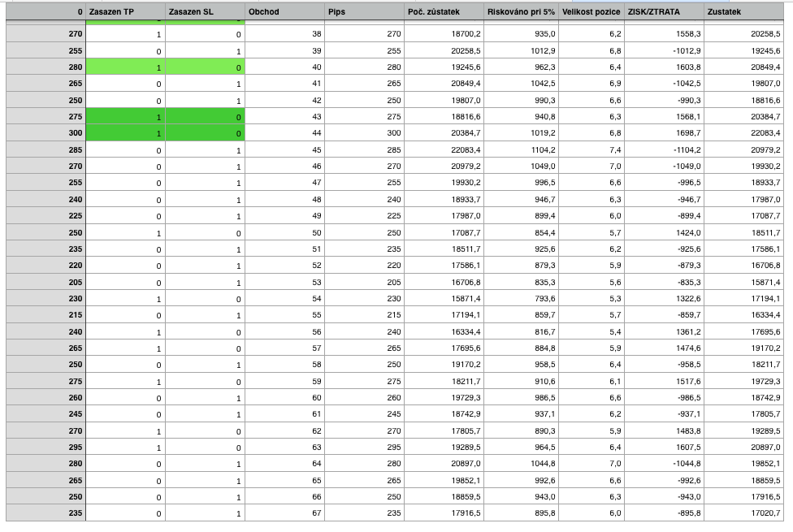Click the "Obchod" column header
The width and height of the screenshot is (793, 532).
pyautogui.click(x=284, y=11)
